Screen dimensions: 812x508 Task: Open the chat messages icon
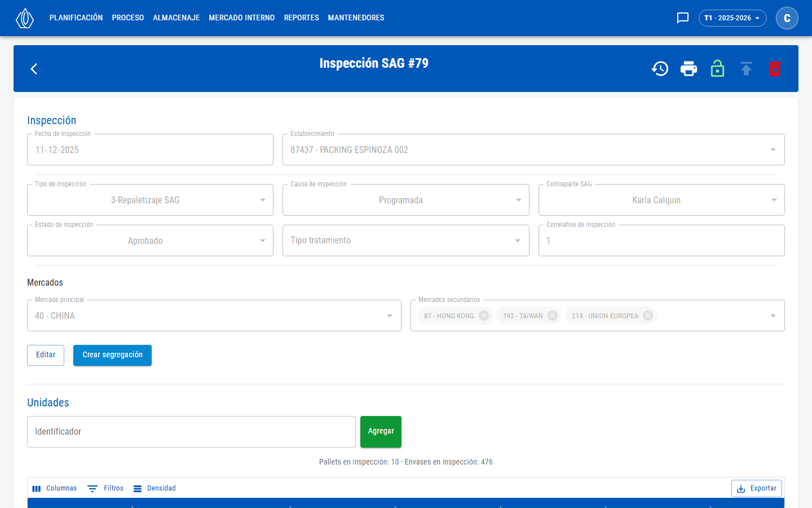(x=683, y=18)
